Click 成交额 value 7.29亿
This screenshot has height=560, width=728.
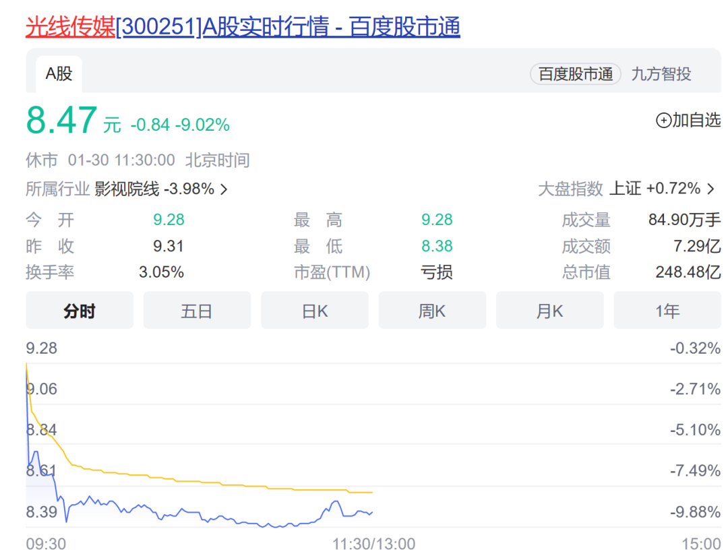697,246
